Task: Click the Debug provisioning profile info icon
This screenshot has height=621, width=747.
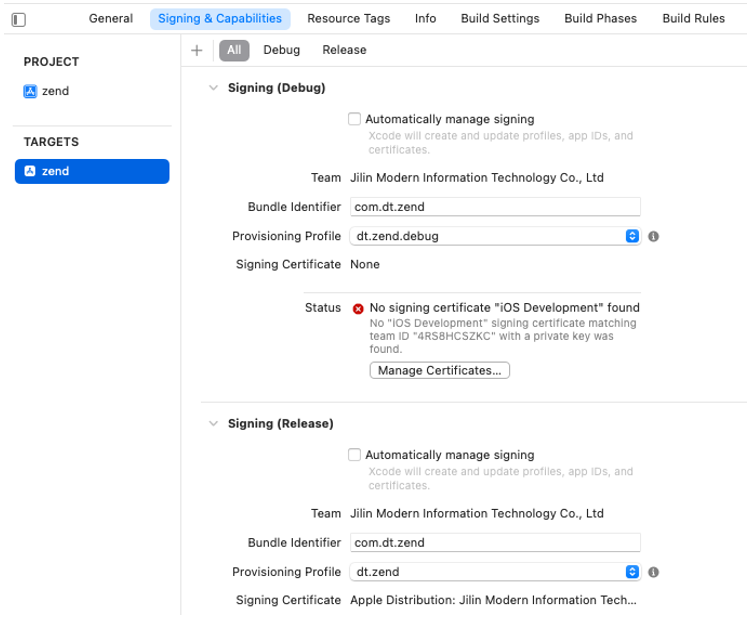Action: pyautogui.click(x=653, y=237)
